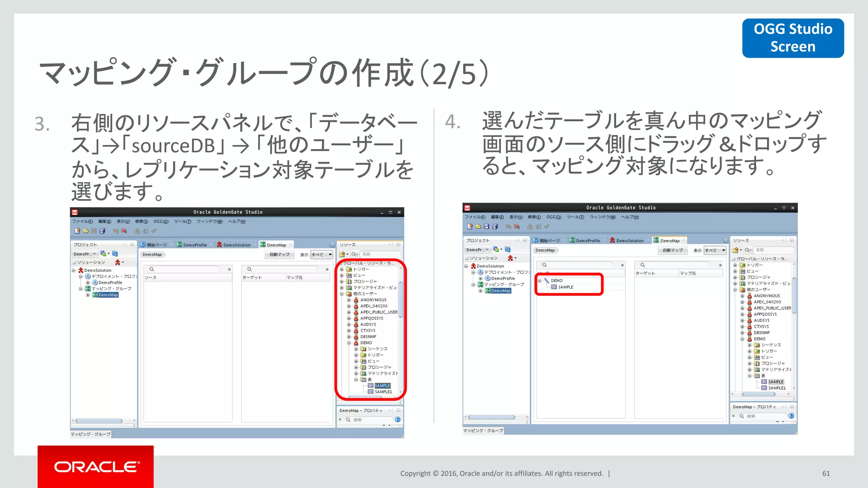Open the OGG menu in step 3 screenshot

(x=161, y=222)
